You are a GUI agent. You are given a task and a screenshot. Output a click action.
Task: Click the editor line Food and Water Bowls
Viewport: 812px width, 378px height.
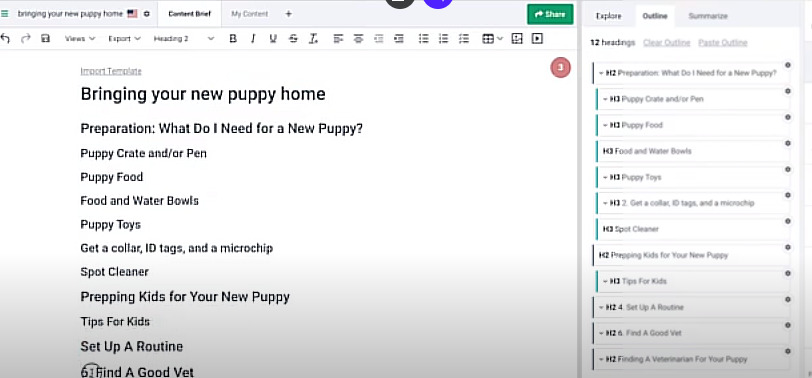[139, 201]
